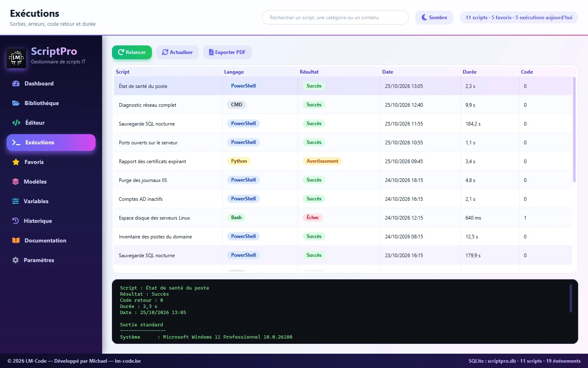Click the Échec result badge
The image size is (588, 368).
[313, 218]
